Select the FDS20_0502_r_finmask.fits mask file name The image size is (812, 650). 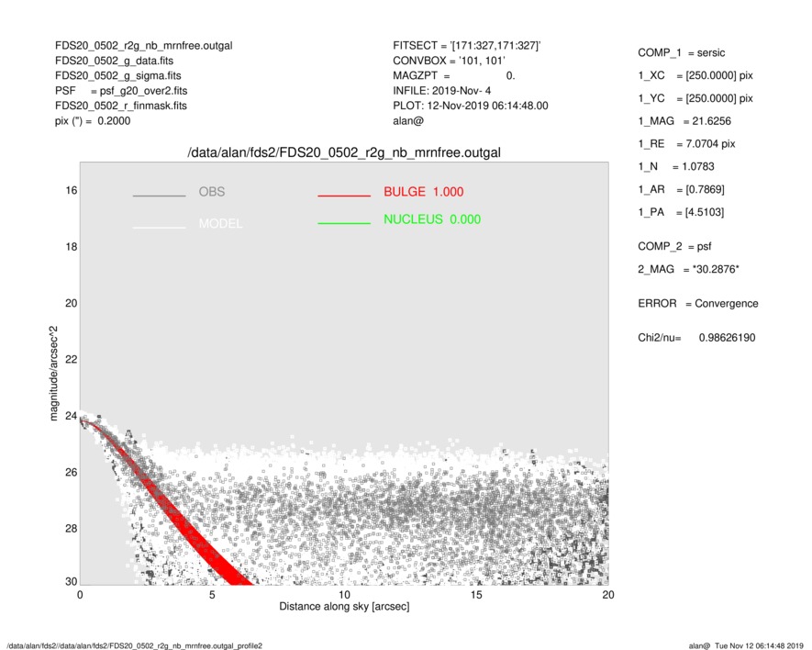(x=121, y=106)
